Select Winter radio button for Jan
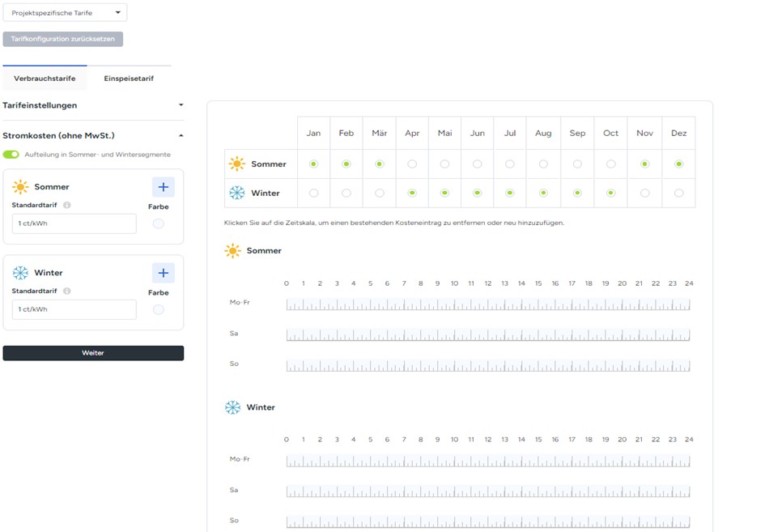This screenshot has width=765, height=532. point(313,193)
